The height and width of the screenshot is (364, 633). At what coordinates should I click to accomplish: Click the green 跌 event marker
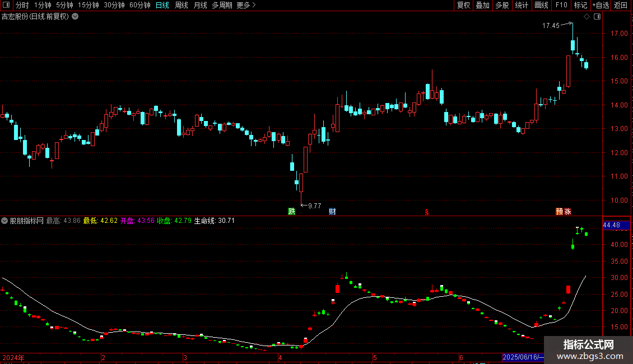[x=291, y=212]
